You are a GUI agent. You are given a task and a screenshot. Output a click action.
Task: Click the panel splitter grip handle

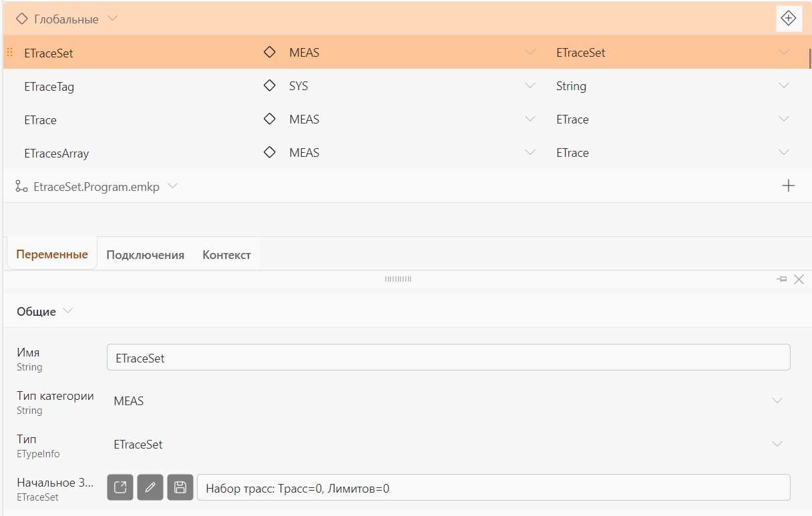click(x=398, y=279)
